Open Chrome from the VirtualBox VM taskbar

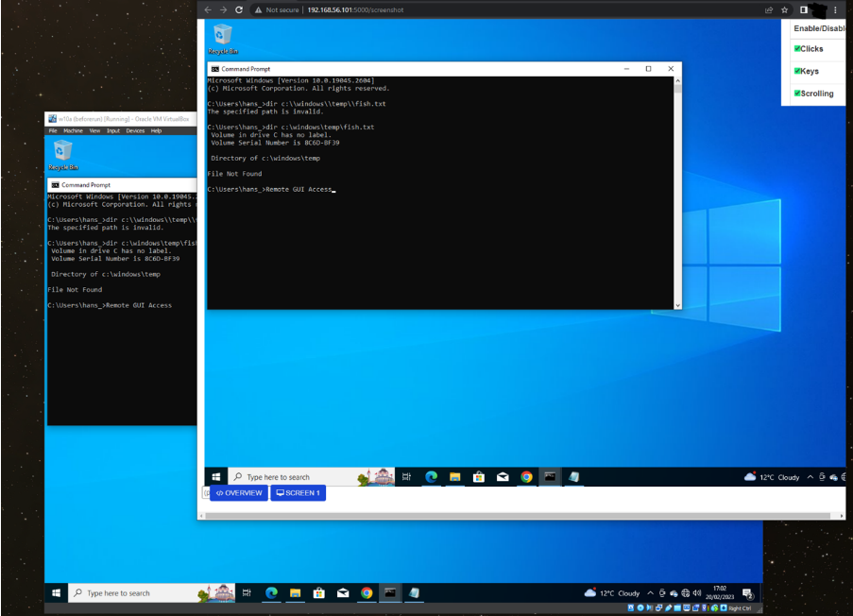[x=366, y=593]
